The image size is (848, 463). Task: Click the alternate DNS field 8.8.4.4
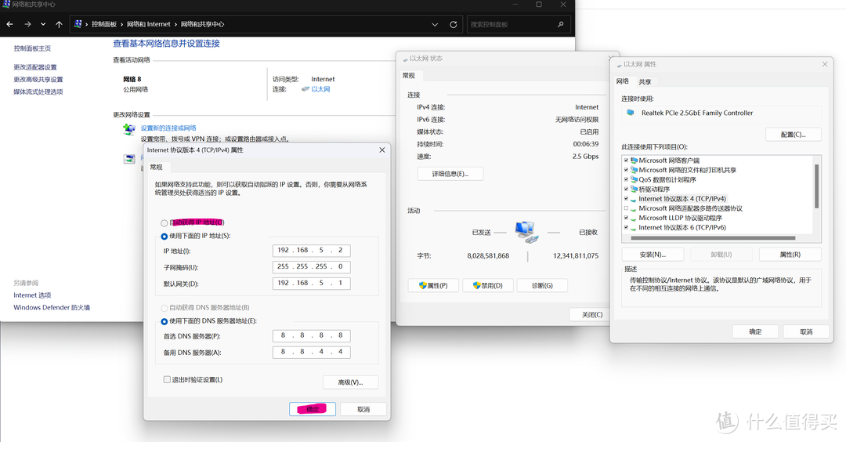click(311, 352)
